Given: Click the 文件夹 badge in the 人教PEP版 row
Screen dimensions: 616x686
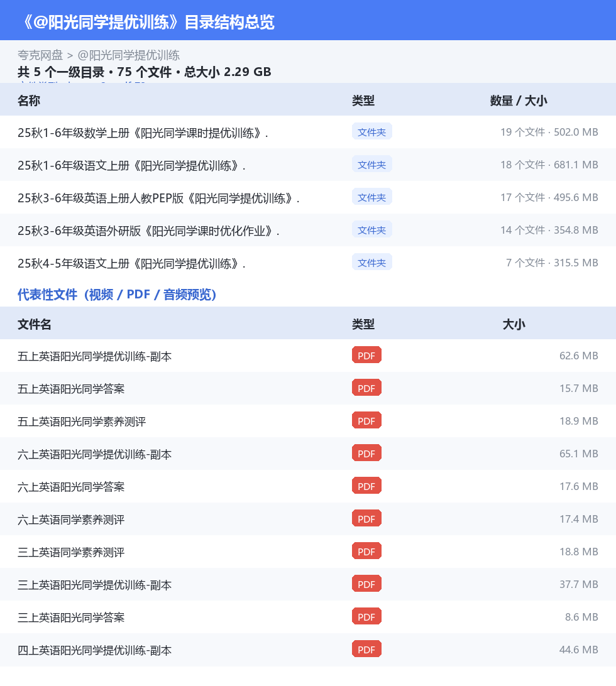Looking at the screenshot, I should pyautogui.click(x=371, y=197).
